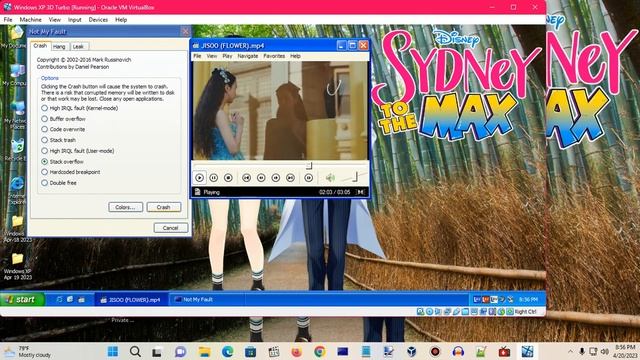Open the XP Start menu
Viewport: 640px width, 360px height.
22,300
